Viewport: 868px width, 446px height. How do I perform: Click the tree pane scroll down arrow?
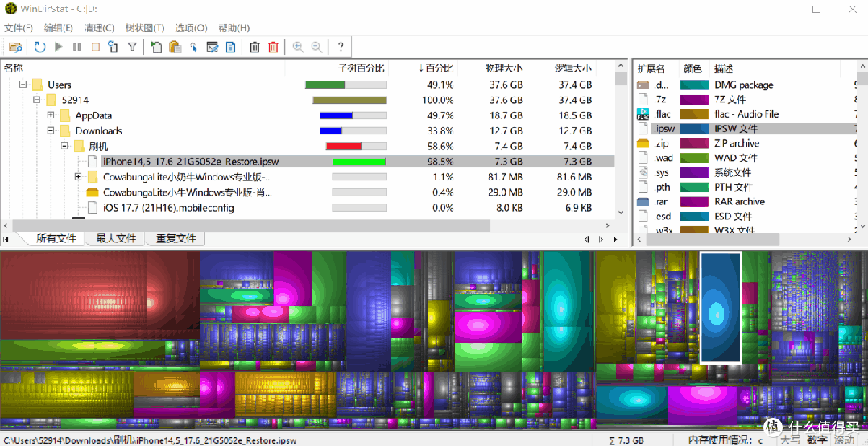click(x=621, y=213)
